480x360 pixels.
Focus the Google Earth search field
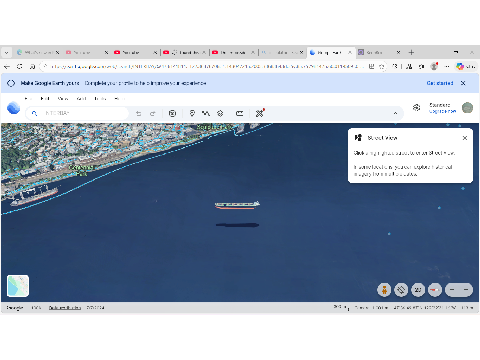coord(77,113)
